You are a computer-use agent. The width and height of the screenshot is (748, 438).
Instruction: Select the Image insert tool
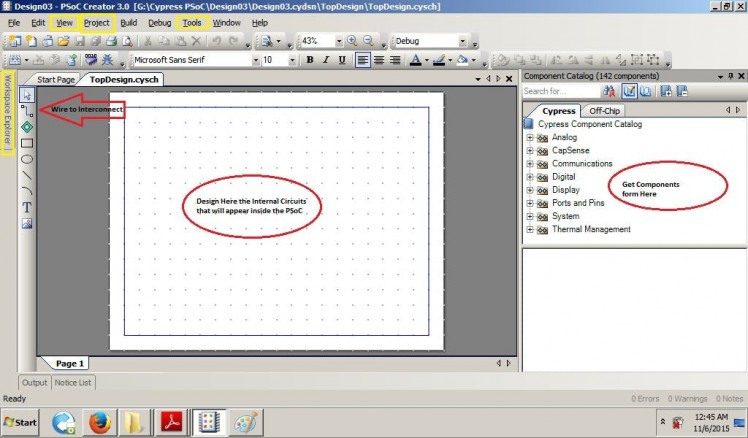click(x=27, y=223)
